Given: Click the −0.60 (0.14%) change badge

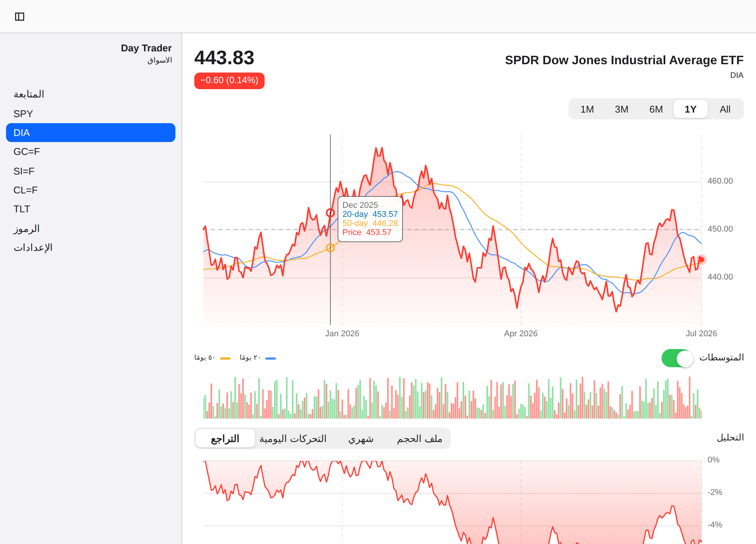Looking at the screenshot, I should 229,80.
